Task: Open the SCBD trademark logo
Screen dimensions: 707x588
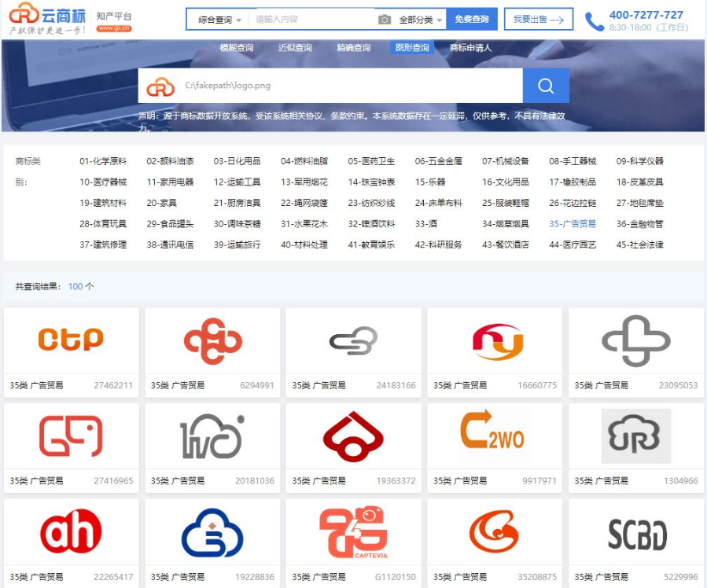Action: tap(638, 535)
